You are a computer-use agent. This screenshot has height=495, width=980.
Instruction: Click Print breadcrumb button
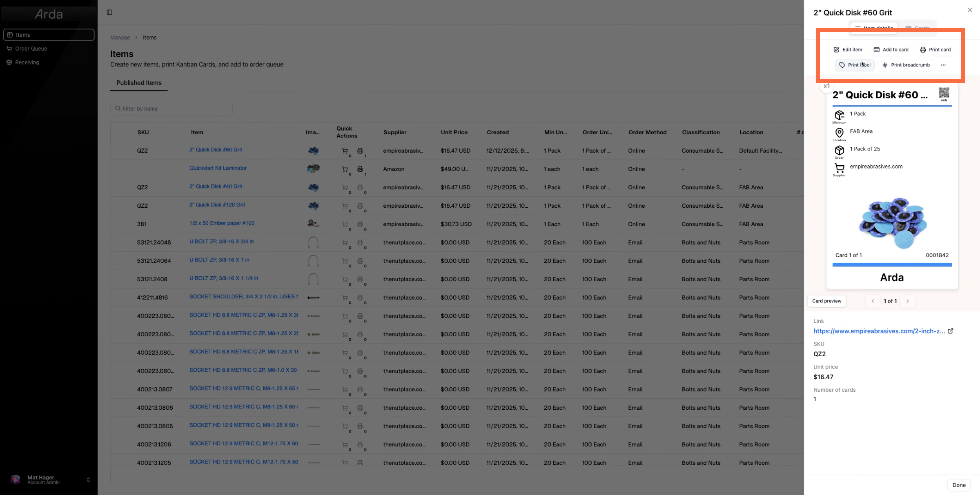tap(906, 65)
